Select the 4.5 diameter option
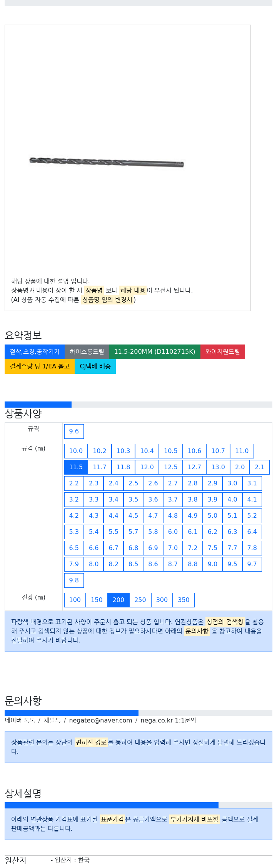Screen dimensions: 277x868 pos(133,516)
